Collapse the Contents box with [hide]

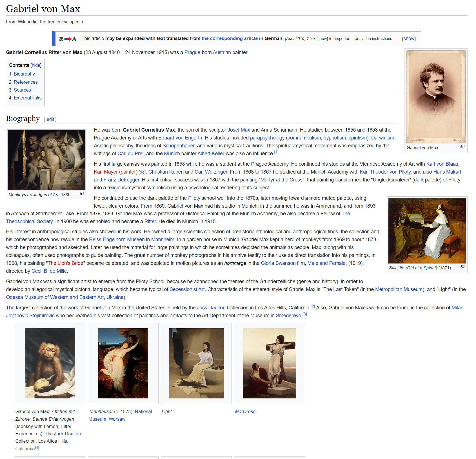click(36, 65)
